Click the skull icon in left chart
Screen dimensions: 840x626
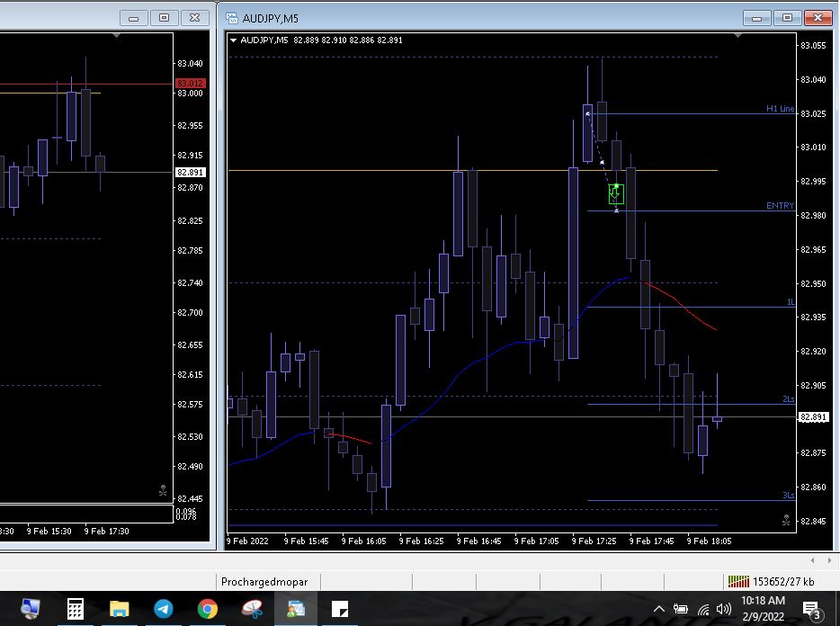(163, 491)
